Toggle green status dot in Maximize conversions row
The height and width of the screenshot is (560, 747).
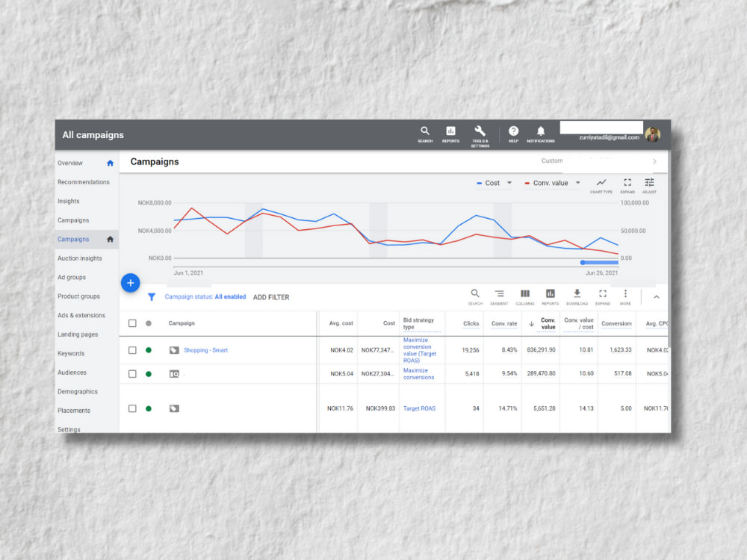click(149, 374)
